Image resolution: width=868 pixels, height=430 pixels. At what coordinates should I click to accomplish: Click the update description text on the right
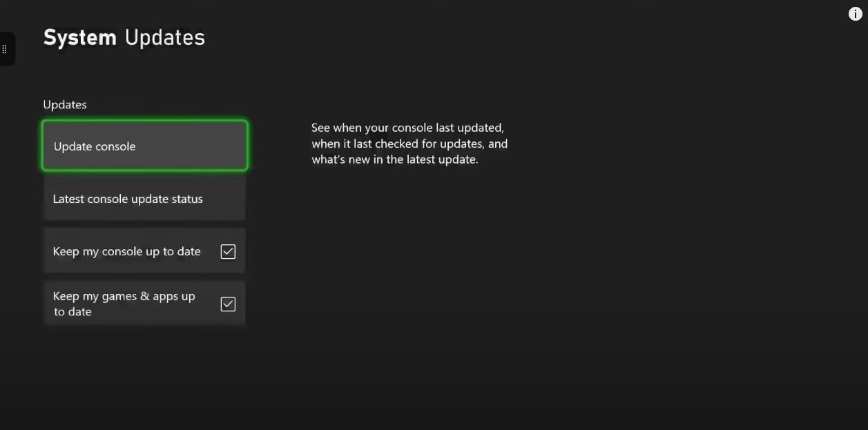click(409, 144)
